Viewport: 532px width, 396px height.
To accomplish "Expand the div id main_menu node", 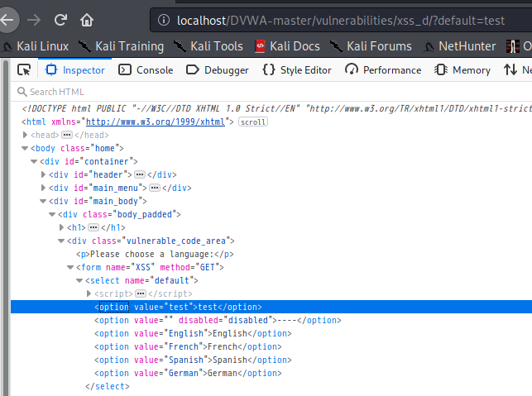I will (x=43, y=188).
